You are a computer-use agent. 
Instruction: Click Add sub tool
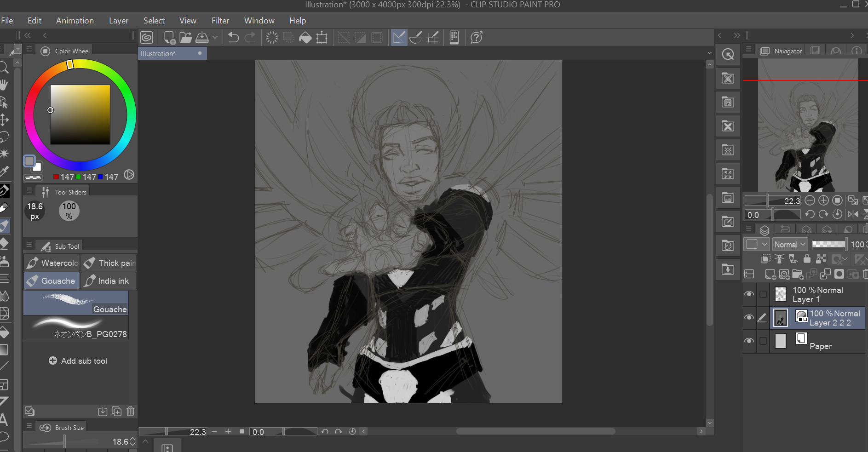[x=78, y=361]
